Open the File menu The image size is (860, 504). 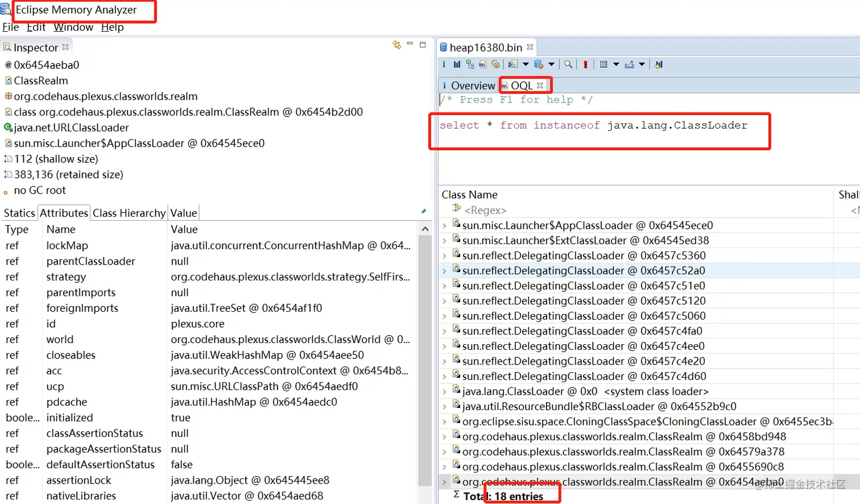(x=11, y=27)
